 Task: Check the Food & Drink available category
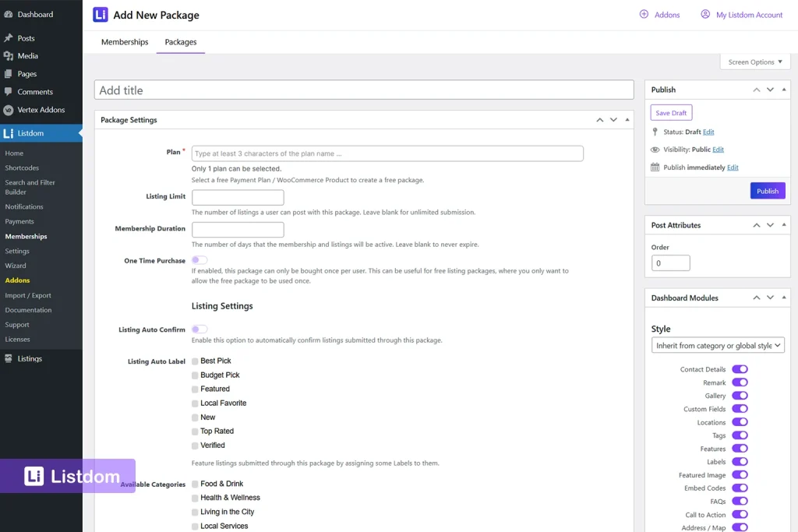pyautogui.click(x=194, y=483)
